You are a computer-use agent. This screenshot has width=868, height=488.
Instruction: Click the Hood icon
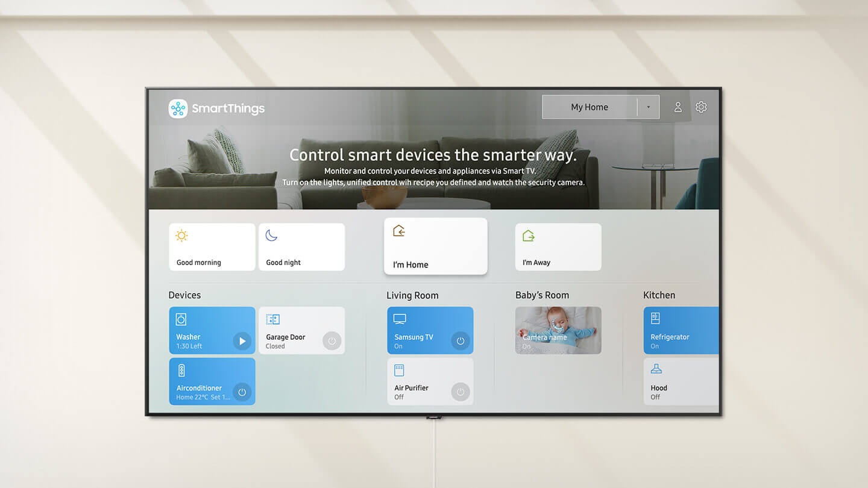coord(656,369)
